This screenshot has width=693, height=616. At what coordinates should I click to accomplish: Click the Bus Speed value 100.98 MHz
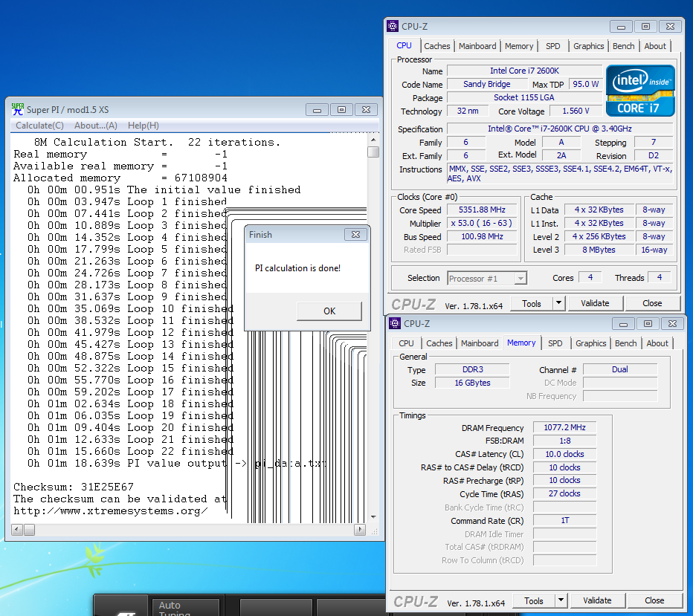[x=482, y=237]
